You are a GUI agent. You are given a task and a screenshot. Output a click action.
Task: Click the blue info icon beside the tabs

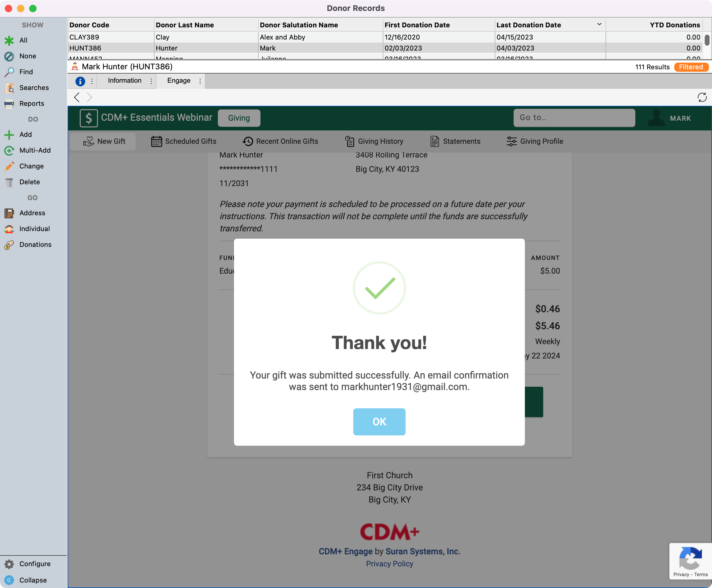pyautogui.click(x=80, y=81)
